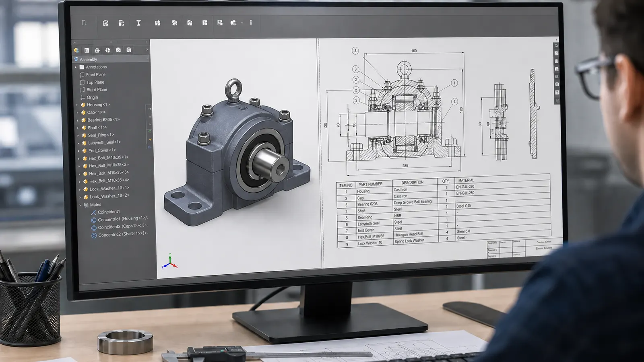
Task: Select the 'Concentric2 (Shaft<1>' mate label
Action: pyautogui.click(x=122, y=234)
